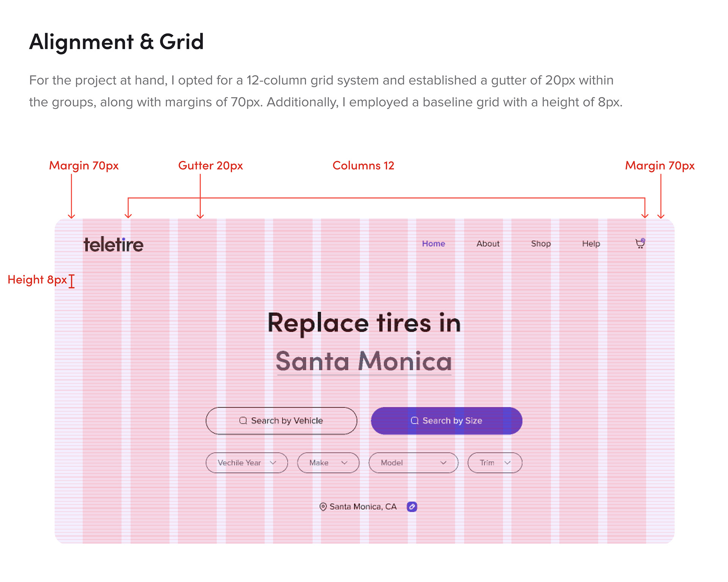
Task: Open the About nav item
Action: [x=488, y=243]
